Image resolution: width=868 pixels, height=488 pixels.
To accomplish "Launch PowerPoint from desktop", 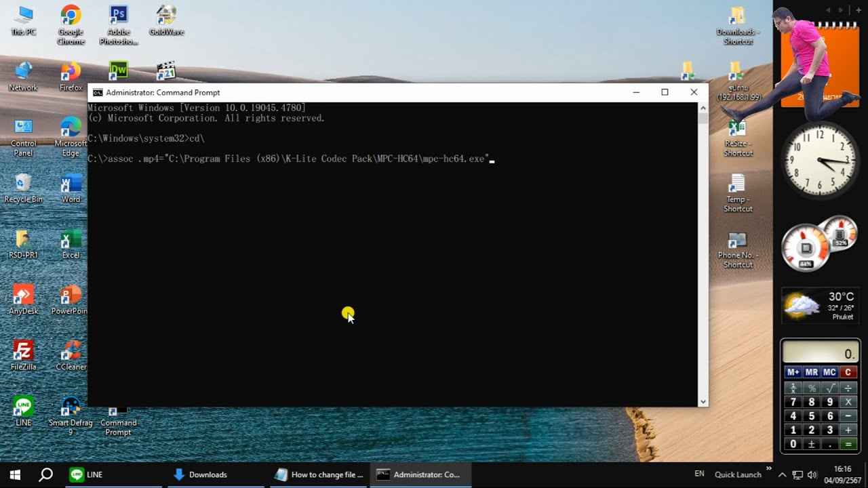I will (x=71, y=300).
